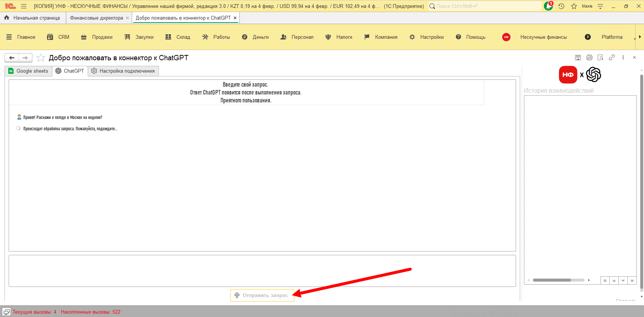Click the favorites star in title bar

[x=574, y=6]
